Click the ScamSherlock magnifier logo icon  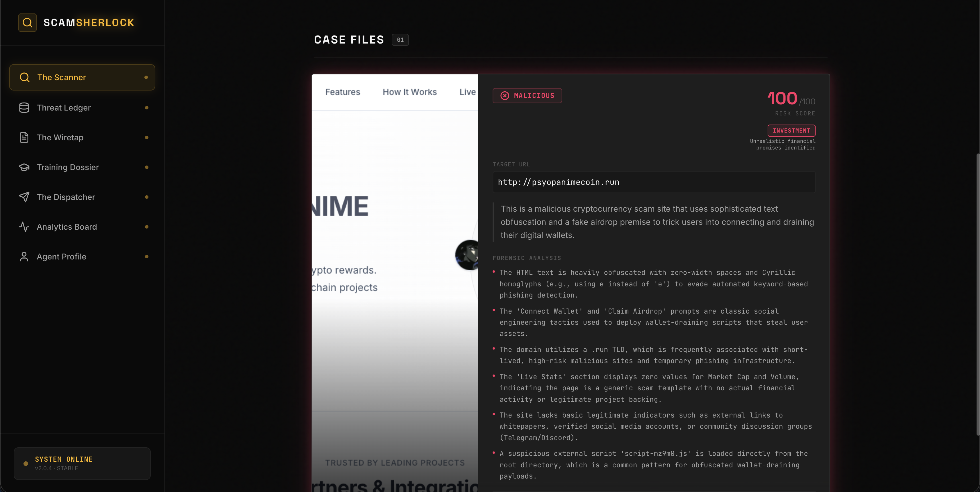(x=28, y=23)
